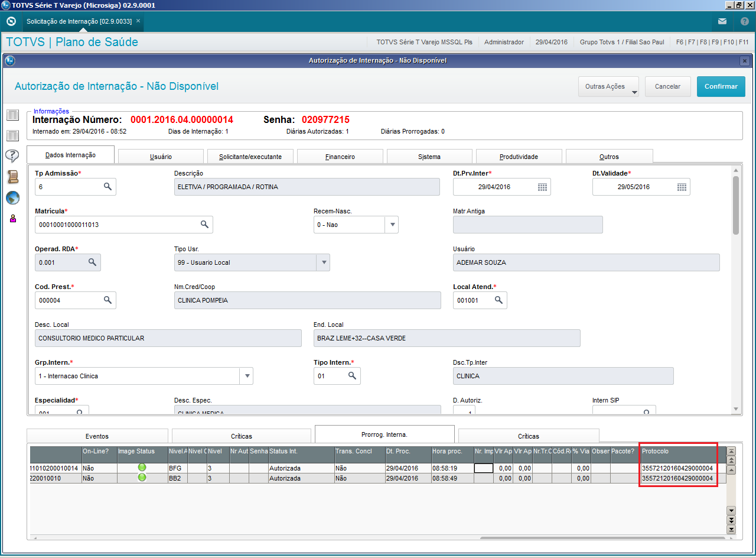Open the help question mark icon in the top bar

tap(744, 21)
